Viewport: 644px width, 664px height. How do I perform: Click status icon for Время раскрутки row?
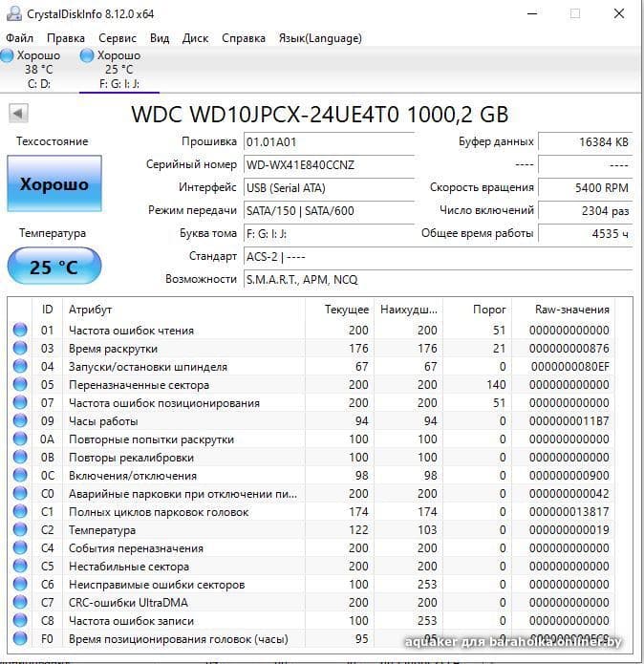20,348
